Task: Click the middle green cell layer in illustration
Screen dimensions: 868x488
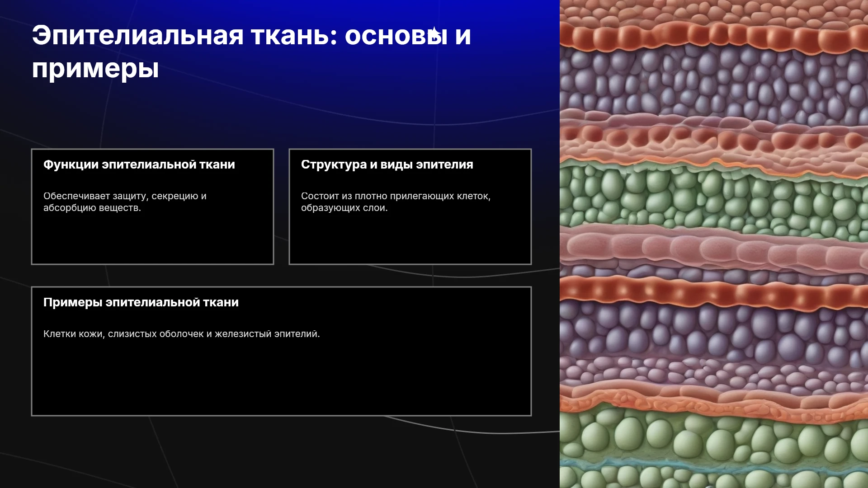Action: 714,197
